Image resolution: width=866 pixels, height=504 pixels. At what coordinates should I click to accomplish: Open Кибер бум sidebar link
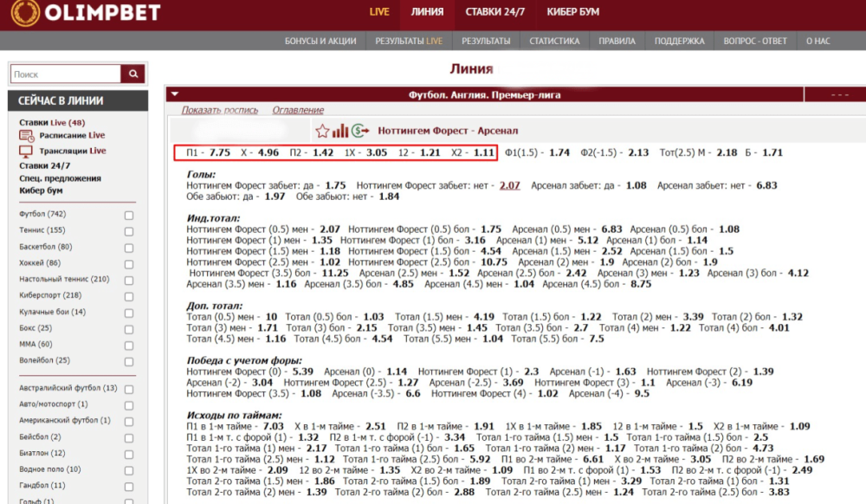click(x=41, y=191)
